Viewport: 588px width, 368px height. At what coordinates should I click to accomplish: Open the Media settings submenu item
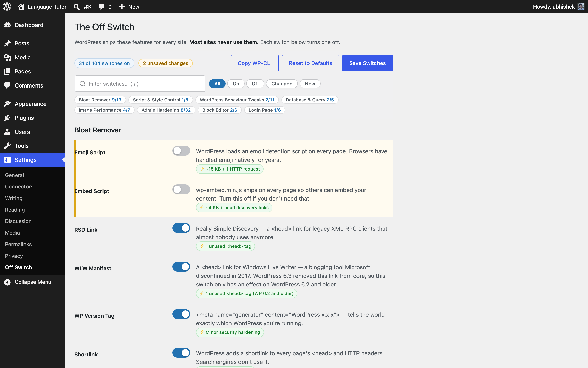[12, 233]
